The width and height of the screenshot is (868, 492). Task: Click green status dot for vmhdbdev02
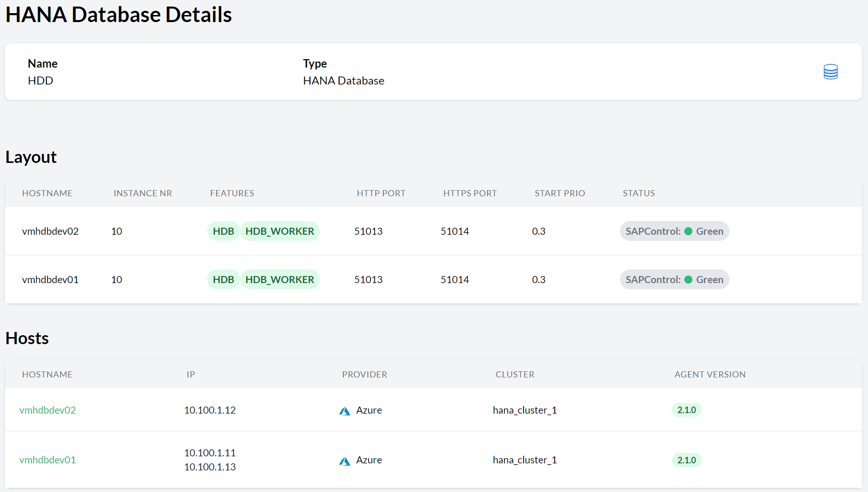click(x=689, y=231)
